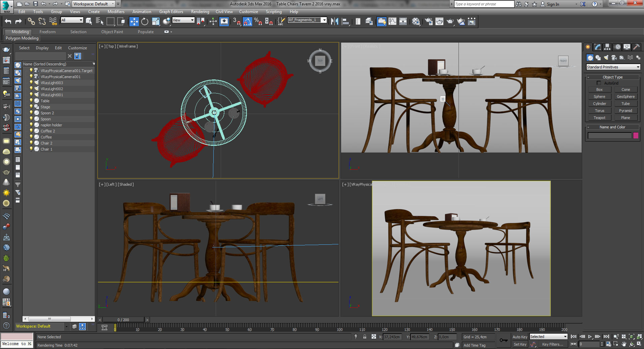The image size is (644, 349).
Task: Open the Material Editor icon
Action: (x=416, y=21)
